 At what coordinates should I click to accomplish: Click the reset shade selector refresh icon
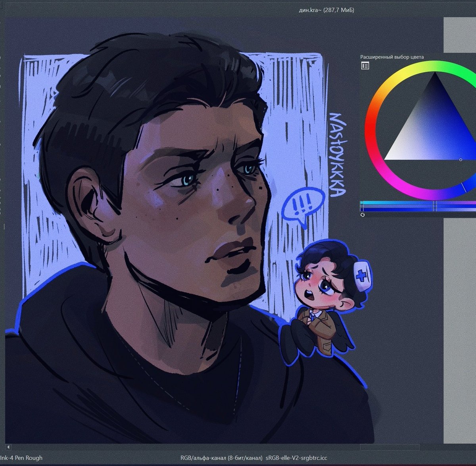pos(362,215)
